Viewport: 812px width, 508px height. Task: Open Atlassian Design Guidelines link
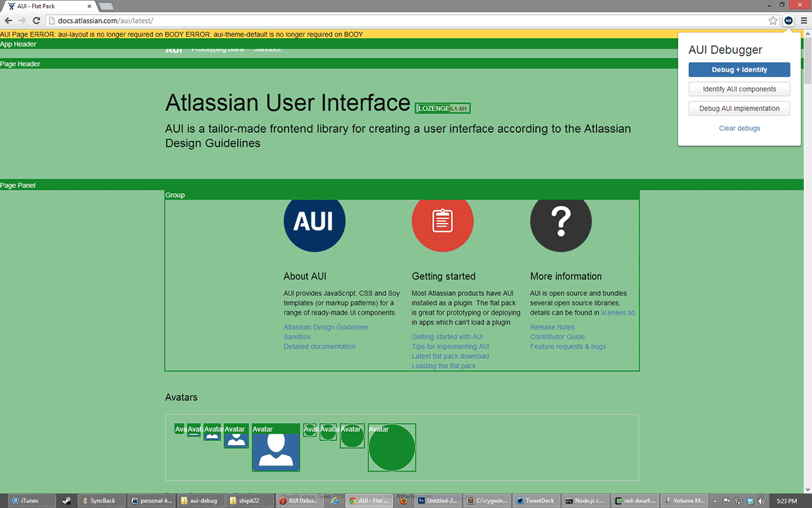pos(326,327)
